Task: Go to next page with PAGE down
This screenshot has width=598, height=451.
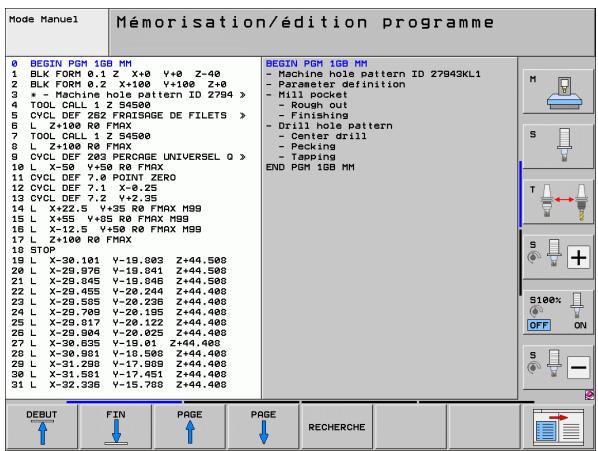Action: [263, 426]
